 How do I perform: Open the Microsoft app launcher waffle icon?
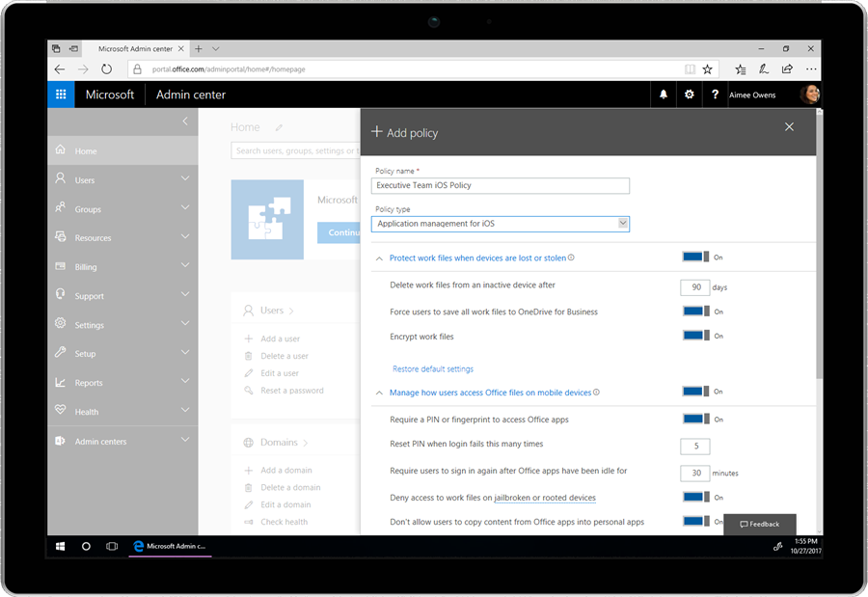pyautogui.click(x=61, y=95)
